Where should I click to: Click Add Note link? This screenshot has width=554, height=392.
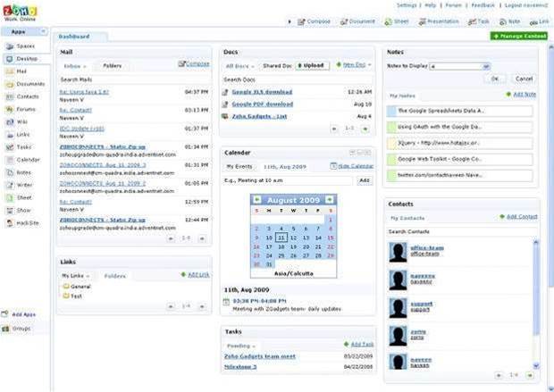point(521,95)
